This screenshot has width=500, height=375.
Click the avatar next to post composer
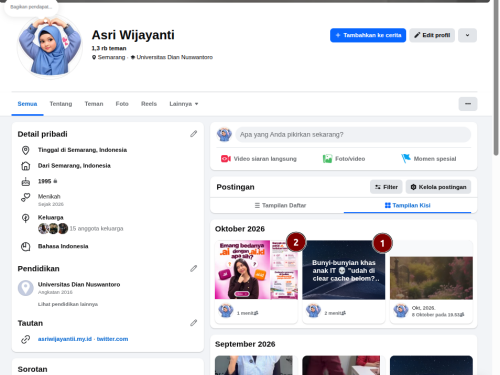pyautogui.click(x=224, y=135)
